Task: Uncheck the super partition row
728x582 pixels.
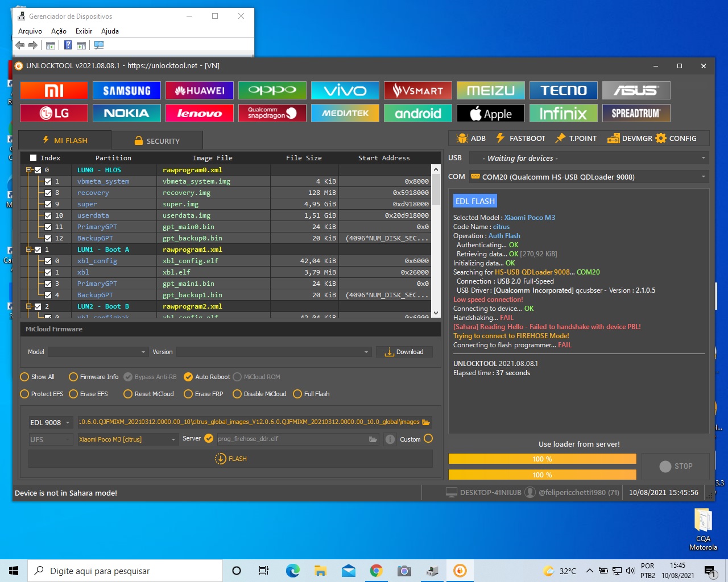Action: click(48, 204)
